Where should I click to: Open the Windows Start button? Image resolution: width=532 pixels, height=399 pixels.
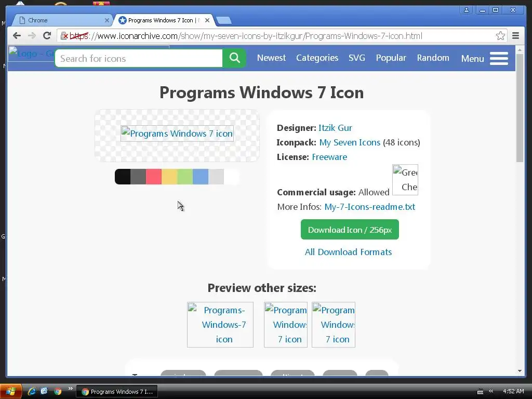point(11,391)
